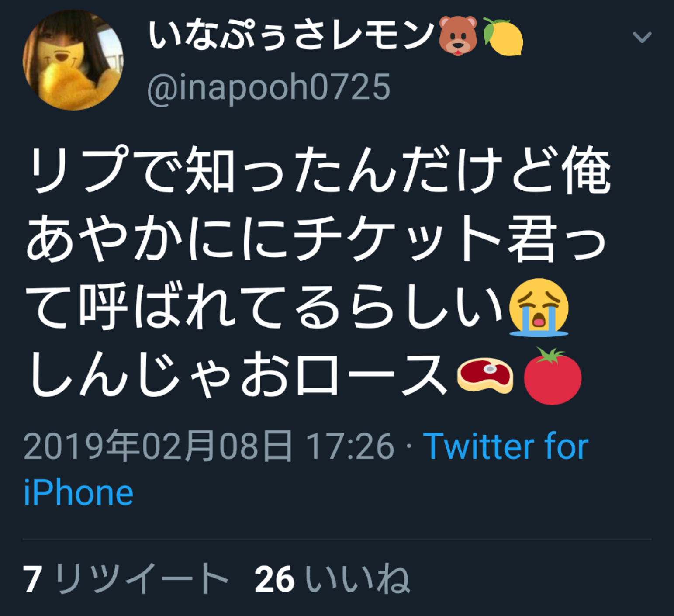
Task: Click the tweet line starting リプで知った
Action: tap(318, 170)
